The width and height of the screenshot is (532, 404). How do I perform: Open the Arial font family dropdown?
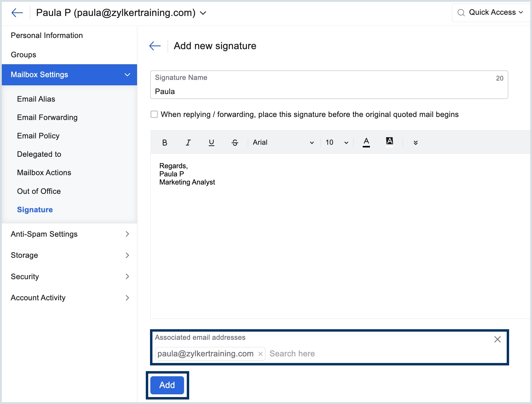tap(283, 143)
